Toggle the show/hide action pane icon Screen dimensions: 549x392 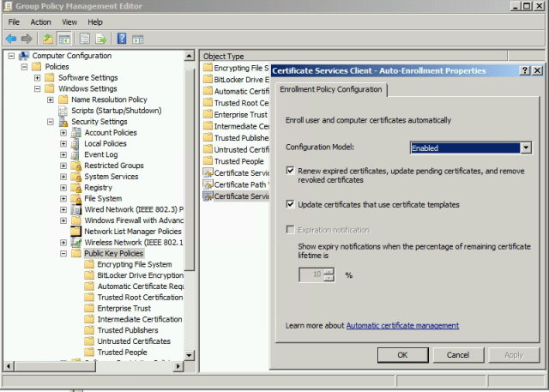click(x=137, y=39)
